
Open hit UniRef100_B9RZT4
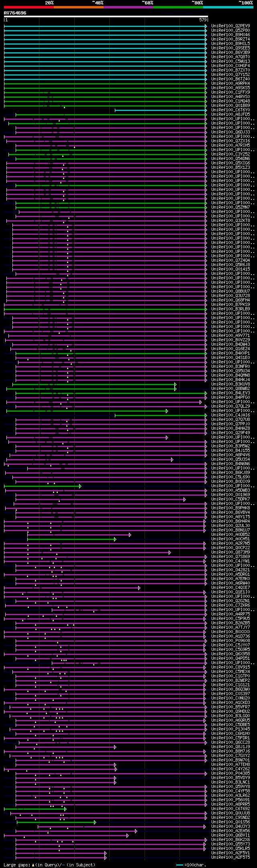[230, 39]
